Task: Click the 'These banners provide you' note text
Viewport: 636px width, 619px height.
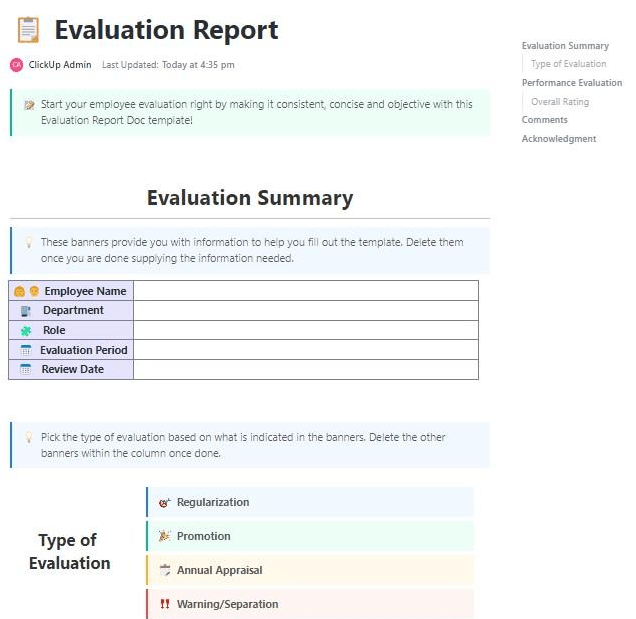Action: click(x=252, y=250)
